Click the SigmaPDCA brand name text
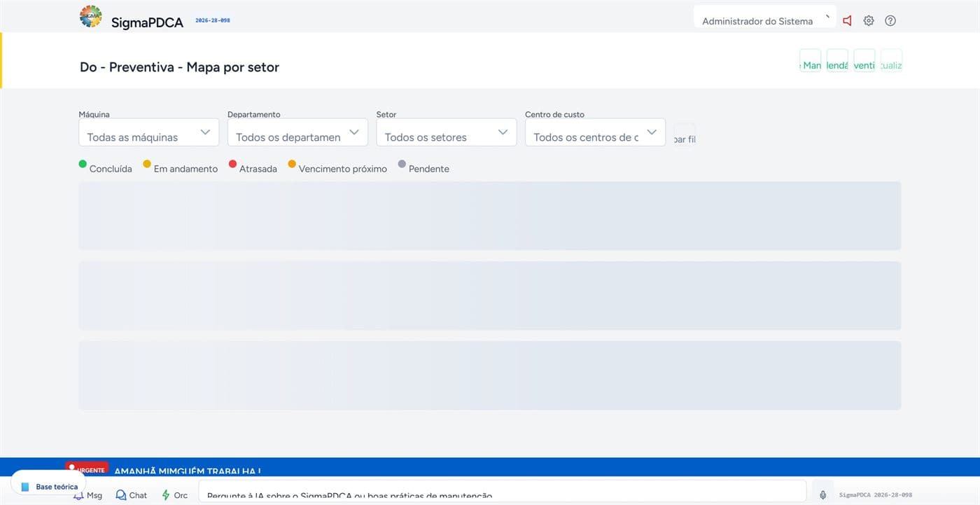Viewport: 980px width, 505px height. coord(147,22)
